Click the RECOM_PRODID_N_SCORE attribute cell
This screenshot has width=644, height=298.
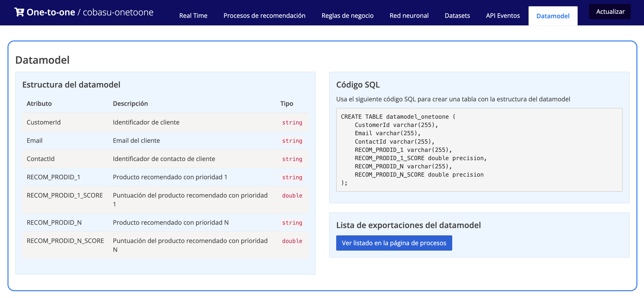[x=65, y=241]
